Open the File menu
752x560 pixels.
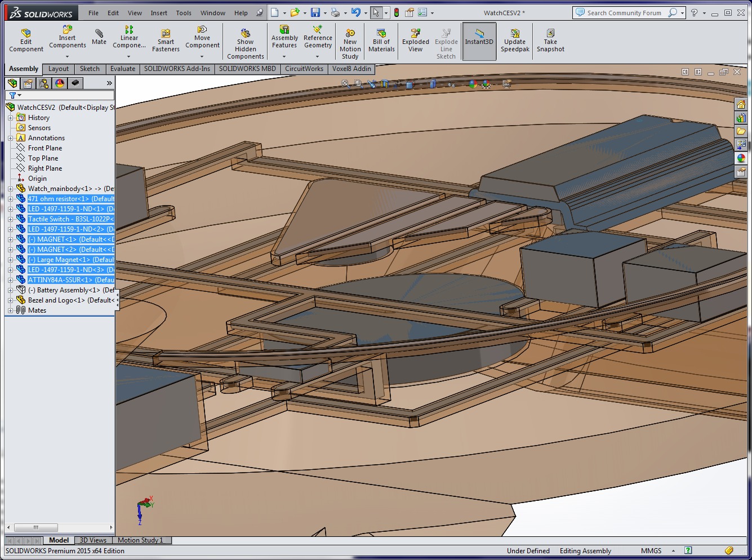point(94,13)
